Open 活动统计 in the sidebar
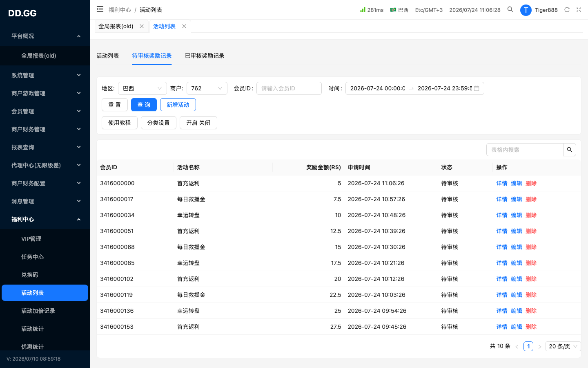 (45, 329)
